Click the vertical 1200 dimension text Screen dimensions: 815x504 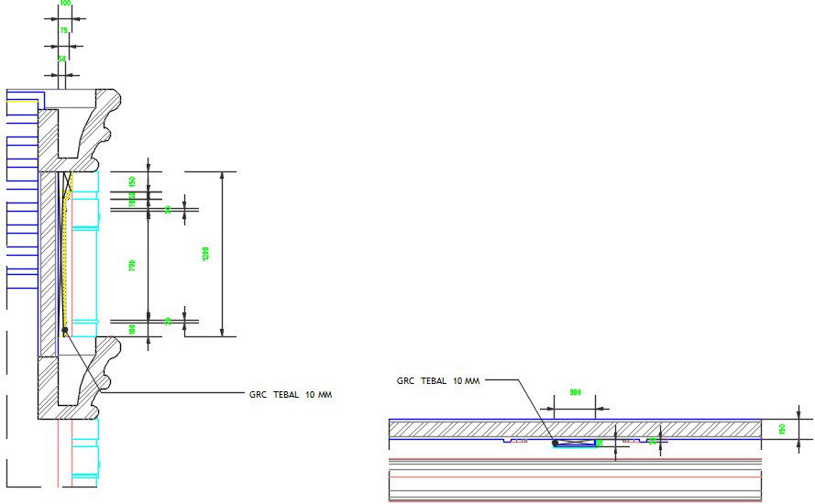point(204,255)
